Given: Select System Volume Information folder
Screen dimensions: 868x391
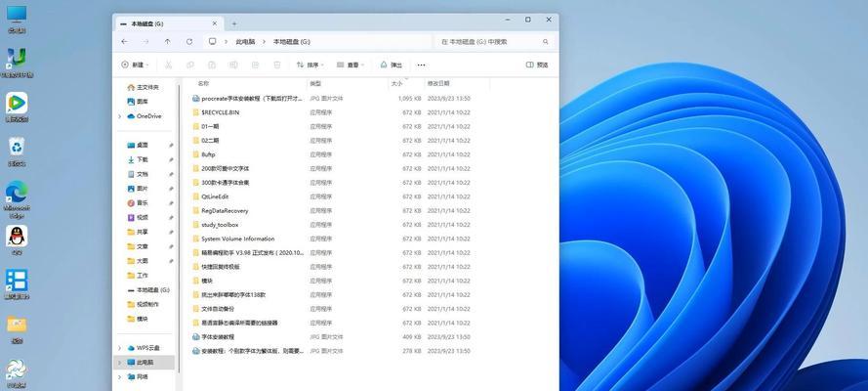Looking at the screenshot, I should [233, 239].
